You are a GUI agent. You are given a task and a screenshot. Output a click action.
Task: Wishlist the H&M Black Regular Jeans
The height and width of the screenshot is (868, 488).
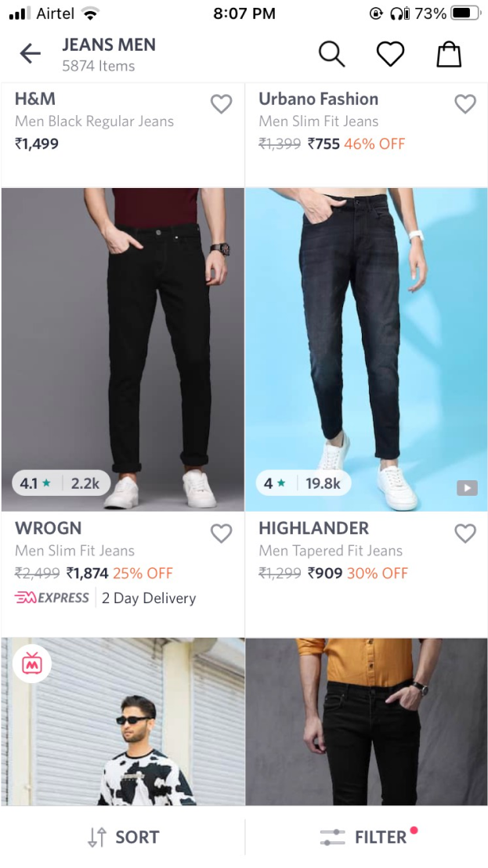pos(222,103)
